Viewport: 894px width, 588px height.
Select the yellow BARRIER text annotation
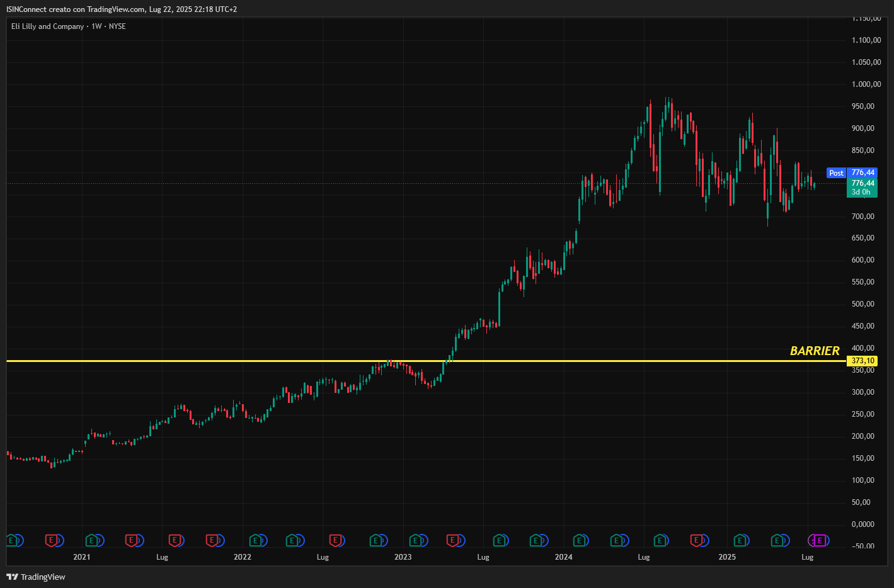(815, 351)
